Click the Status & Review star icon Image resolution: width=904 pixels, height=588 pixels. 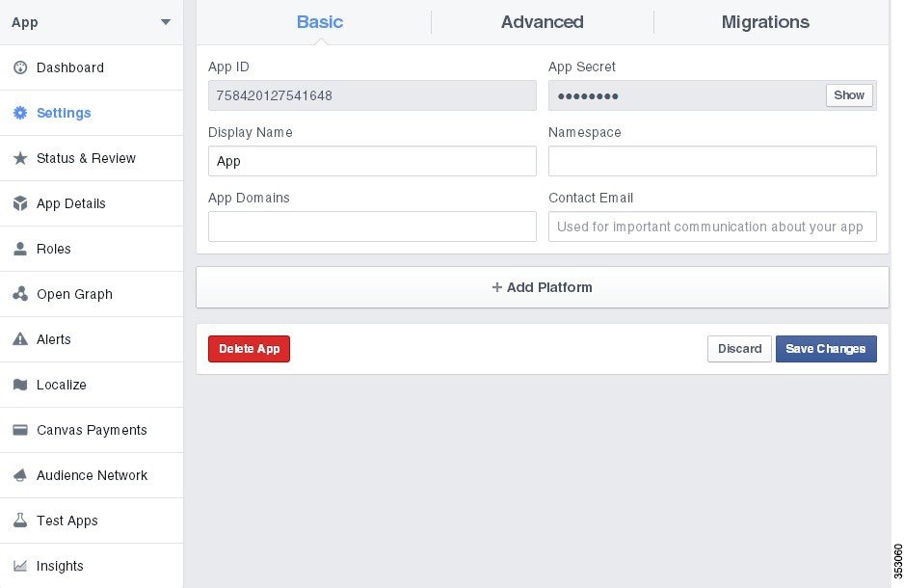19,158
